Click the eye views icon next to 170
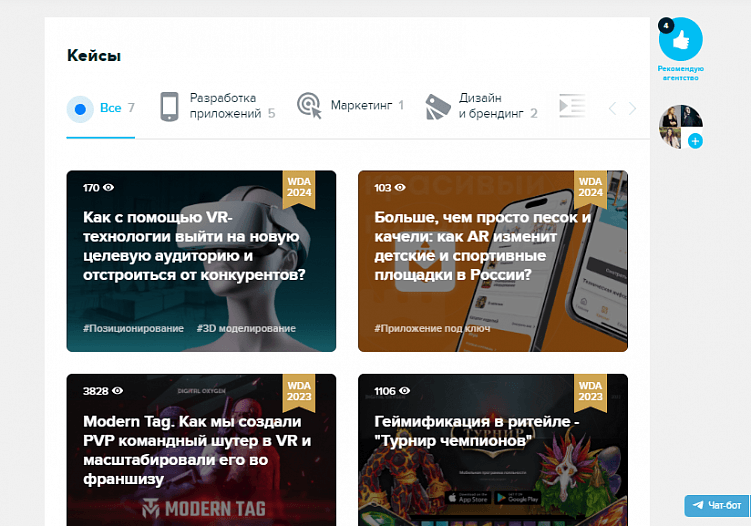 [109, 187]
